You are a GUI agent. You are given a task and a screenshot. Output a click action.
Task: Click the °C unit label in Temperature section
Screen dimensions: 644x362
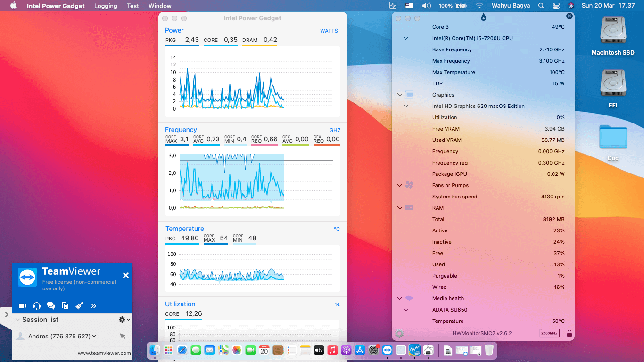pos(337,229)
